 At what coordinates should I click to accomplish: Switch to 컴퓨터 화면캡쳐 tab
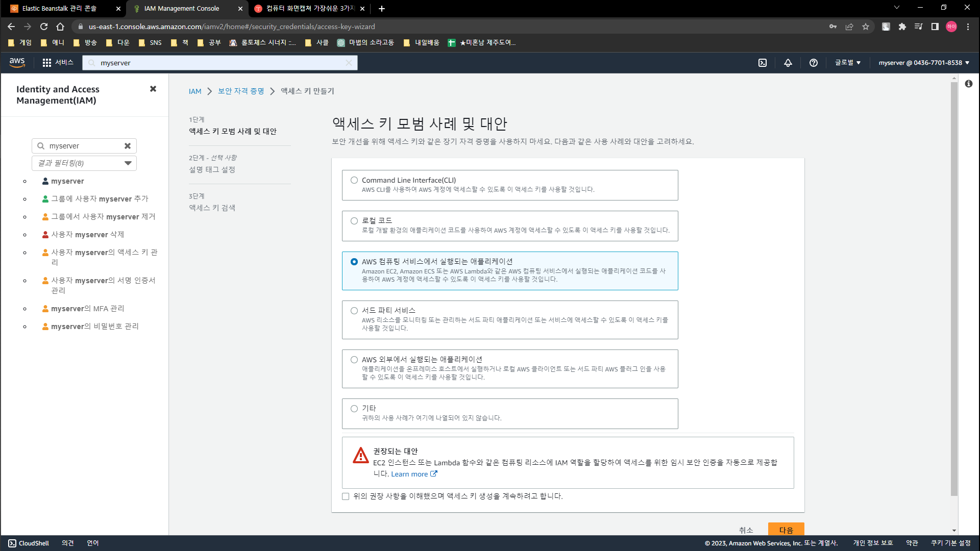pyautogui.click(x=310, y=9)
